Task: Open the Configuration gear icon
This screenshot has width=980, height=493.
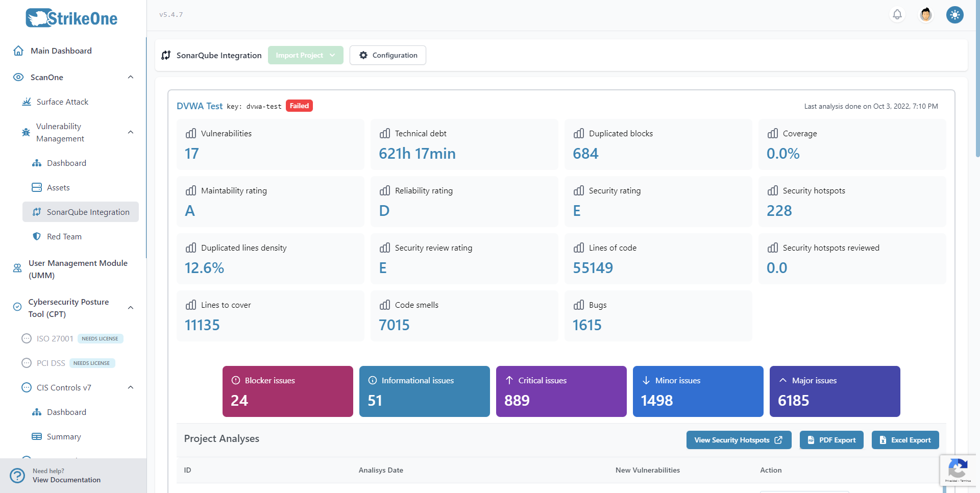Action: 363,55
